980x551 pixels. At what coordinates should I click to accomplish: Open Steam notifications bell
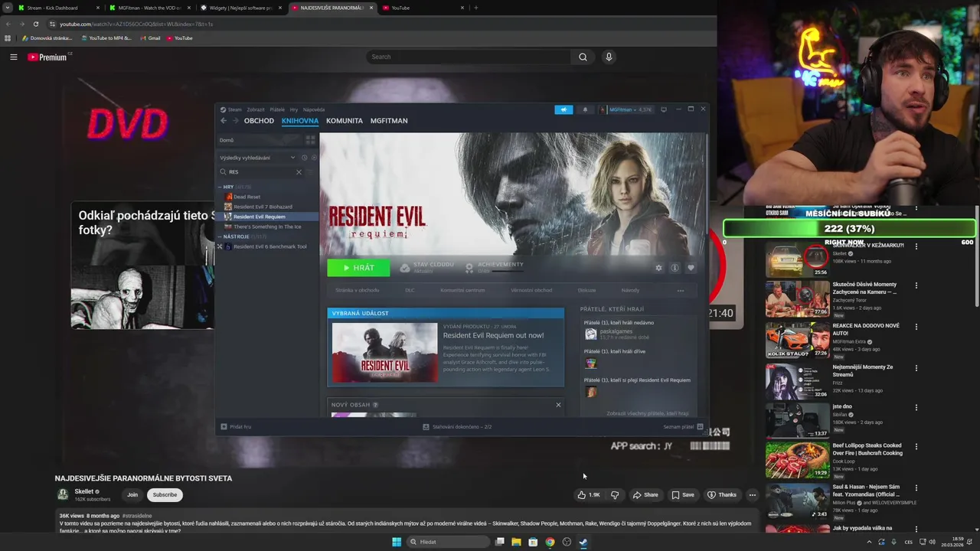click(x=585, y=109)
